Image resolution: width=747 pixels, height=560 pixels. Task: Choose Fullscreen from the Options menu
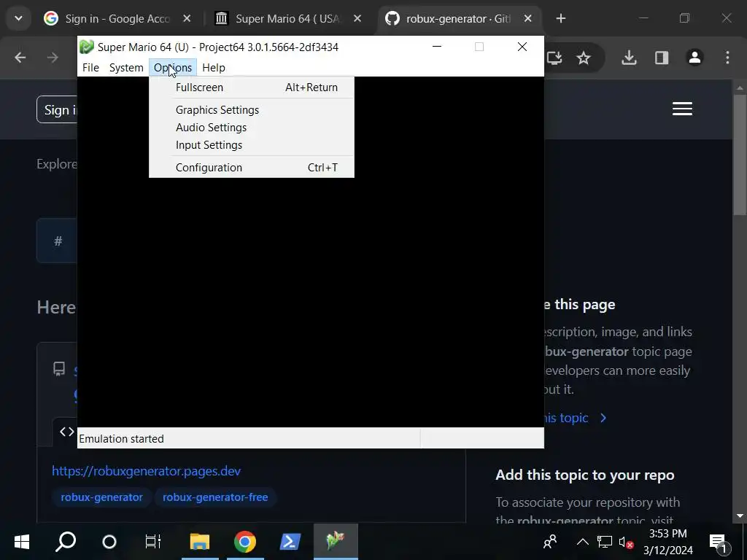coord(252,87)
